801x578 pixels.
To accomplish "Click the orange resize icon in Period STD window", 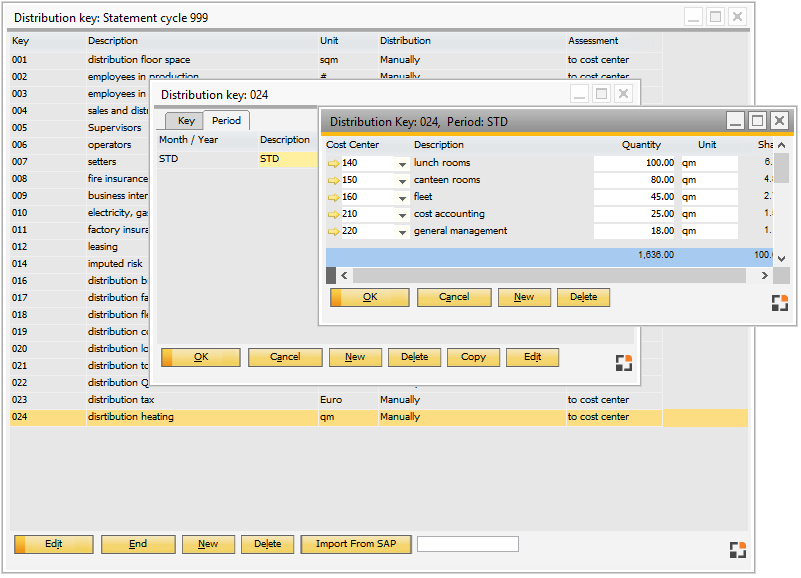I will pyautogui.click(x=779, y=302).
